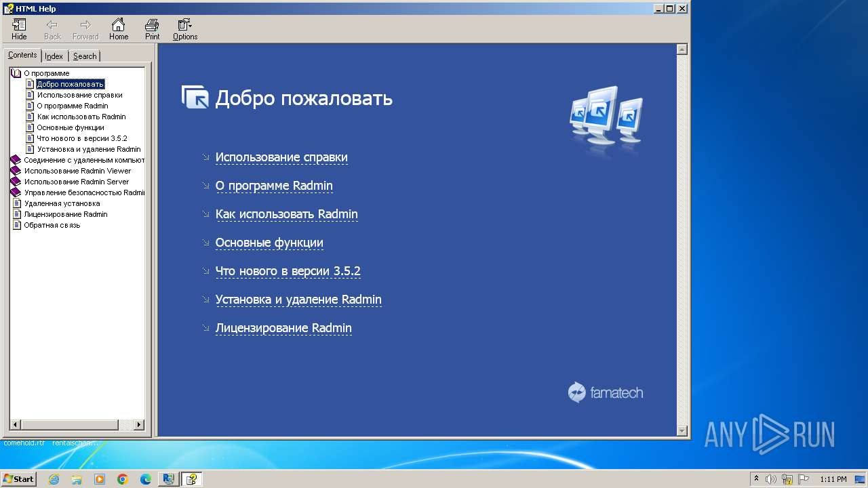
Task: Switch to the Search tab
Action: 85,56
